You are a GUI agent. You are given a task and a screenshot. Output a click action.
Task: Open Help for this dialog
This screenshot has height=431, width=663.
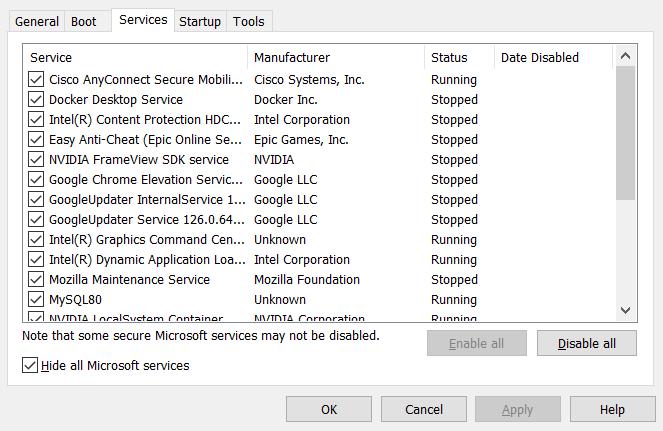tap(612, 409)
